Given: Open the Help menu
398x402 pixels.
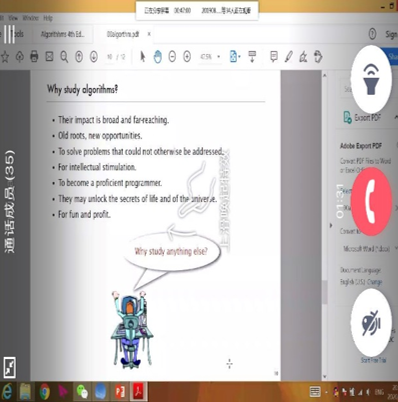Looking at the screenshot, I should [x=48, y=18].
